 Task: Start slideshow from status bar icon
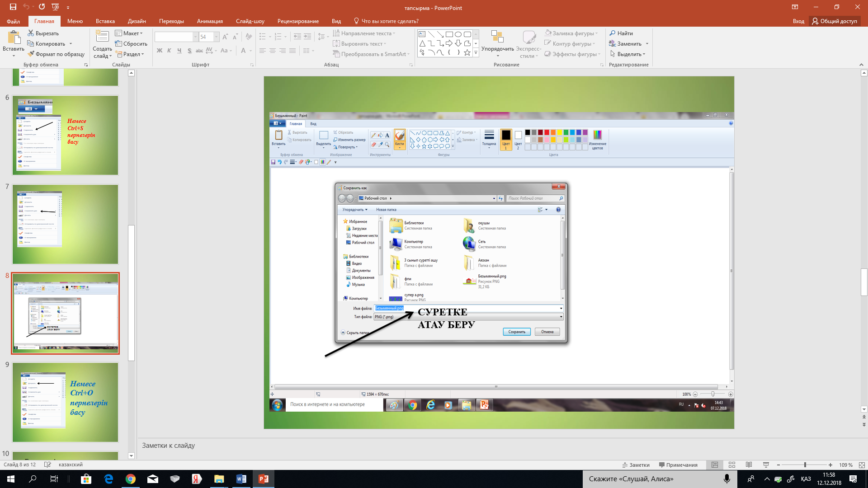pyautogui.click(x=766, y=465)
